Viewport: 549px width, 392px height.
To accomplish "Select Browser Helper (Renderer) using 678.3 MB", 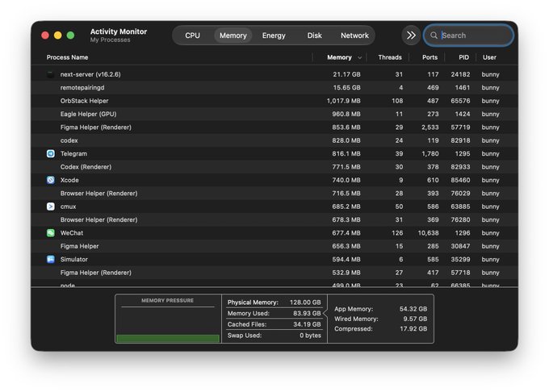I will click(x=274, y=219).
